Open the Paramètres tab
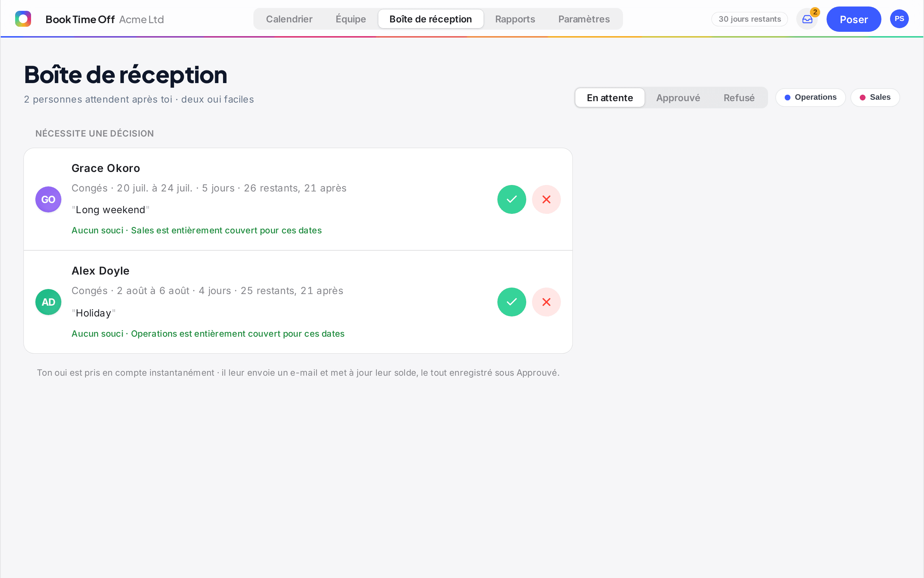This screenshot has width=924, height=578. click(x=584, y=19)
